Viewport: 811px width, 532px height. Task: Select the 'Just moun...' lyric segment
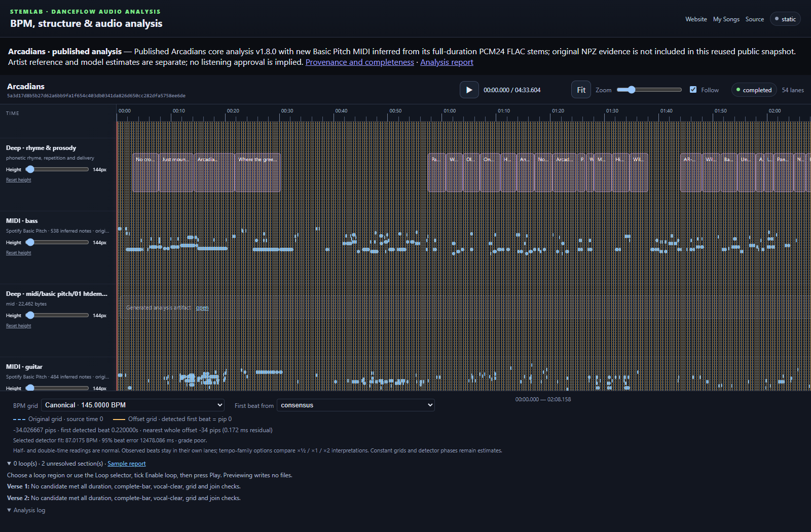[x=176, y=172]
